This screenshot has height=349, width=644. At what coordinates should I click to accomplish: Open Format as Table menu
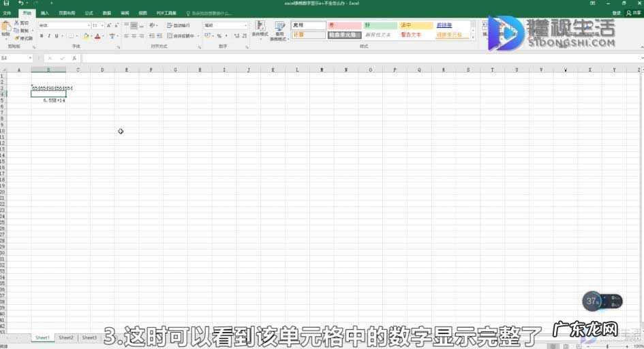pos(279,31)
